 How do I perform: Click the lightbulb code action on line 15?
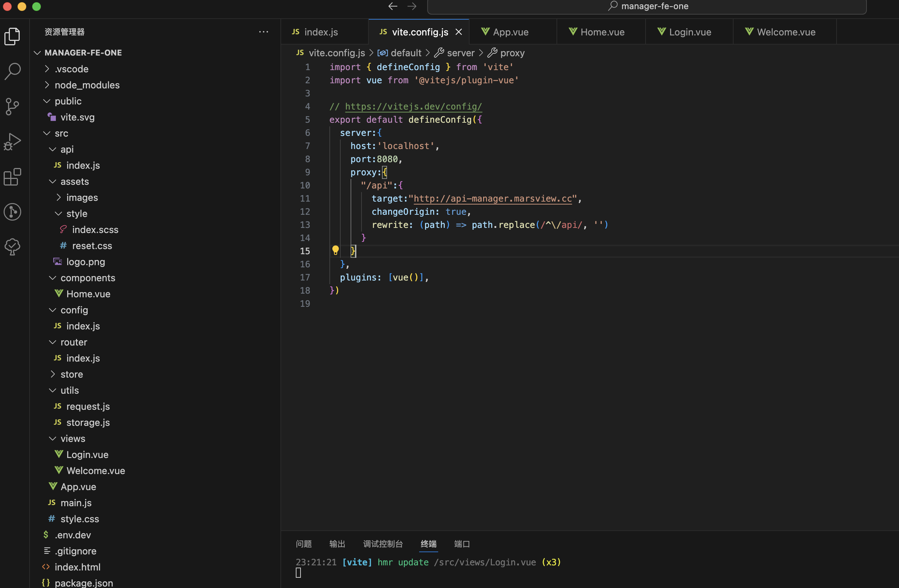point(336,250)
